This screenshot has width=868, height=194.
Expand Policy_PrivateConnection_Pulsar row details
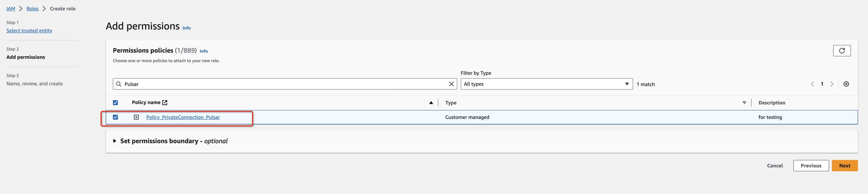(136, 117)
